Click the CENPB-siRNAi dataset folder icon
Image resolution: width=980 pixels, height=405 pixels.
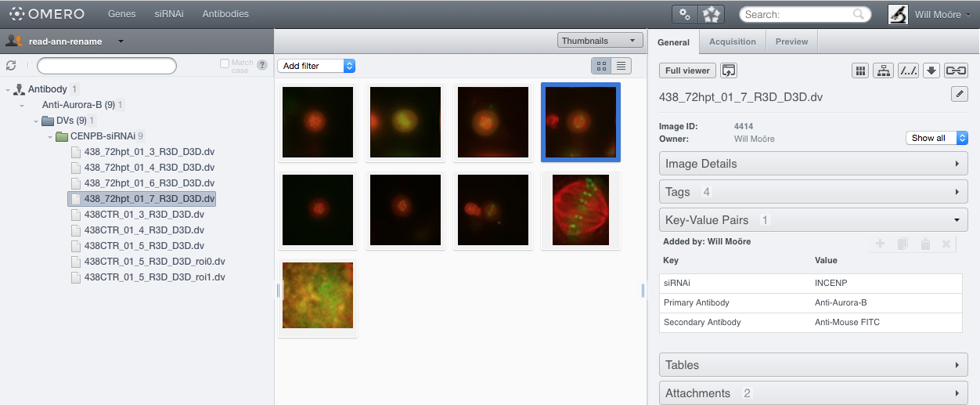click(x=62, y=136)
